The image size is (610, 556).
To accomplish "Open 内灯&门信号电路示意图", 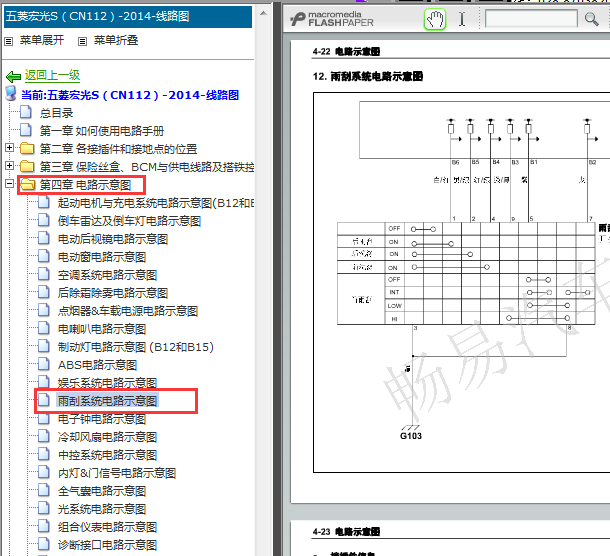I will click(117, 473).
